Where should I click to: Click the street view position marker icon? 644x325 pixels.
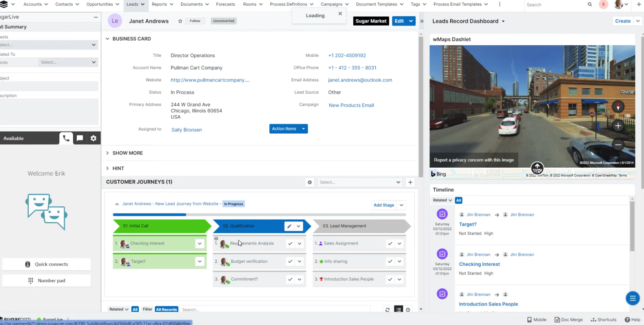pyautogui.click(x=537, y=168)
